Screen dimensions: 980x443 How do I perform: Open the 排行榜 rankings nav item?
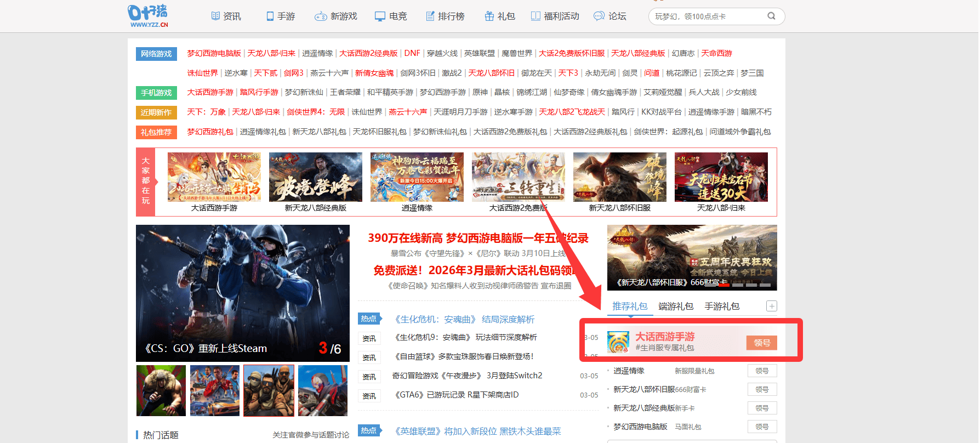(445, 16)
